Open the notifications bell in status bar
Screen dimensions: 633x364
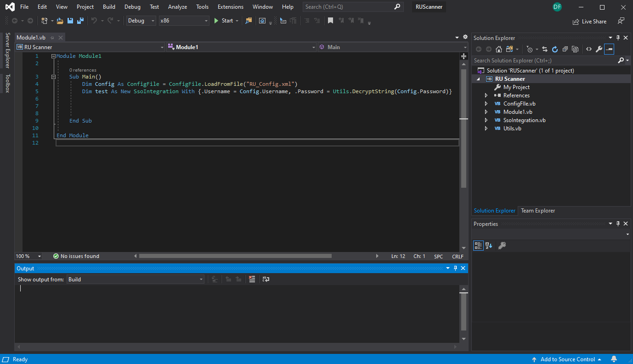(614, 359)
